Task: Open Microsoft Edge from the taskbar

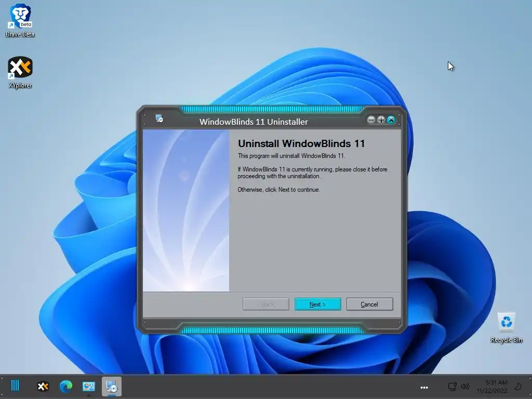Action: (x=66, y=386)
